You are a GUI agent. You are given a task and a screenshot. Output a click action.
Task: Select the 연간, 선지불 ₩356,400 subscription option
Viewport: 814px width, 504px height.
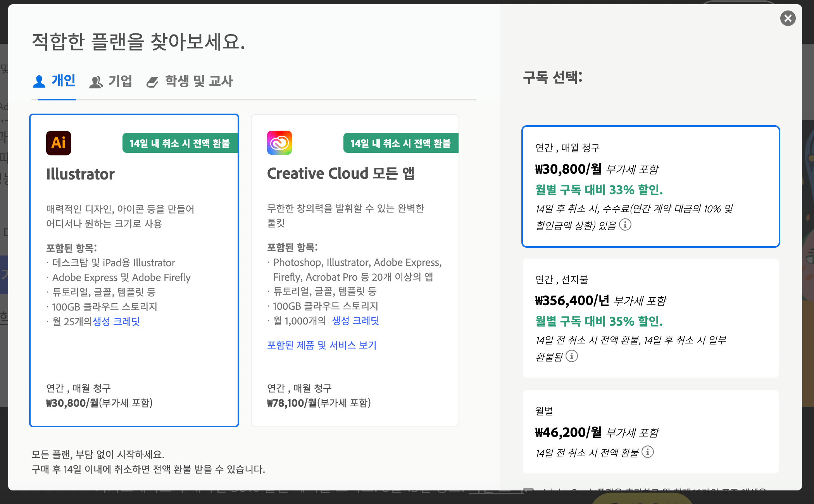pos(650,318)
